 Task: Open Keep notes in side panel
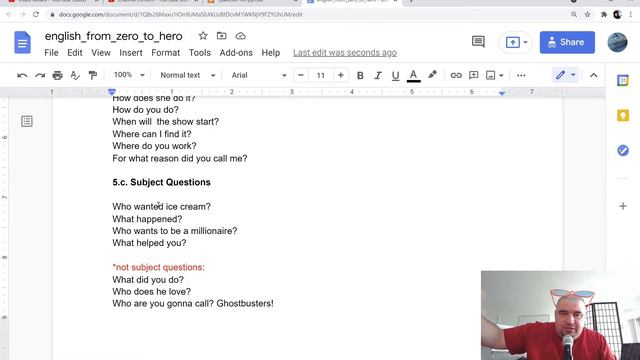[x=622, y=116]
